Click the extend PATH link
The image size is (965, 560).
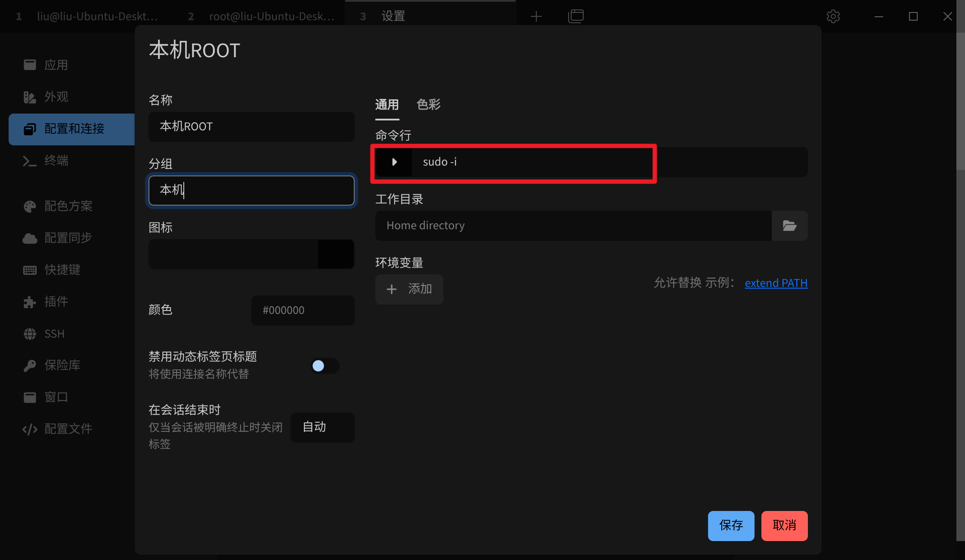click(x=776, y=283)
